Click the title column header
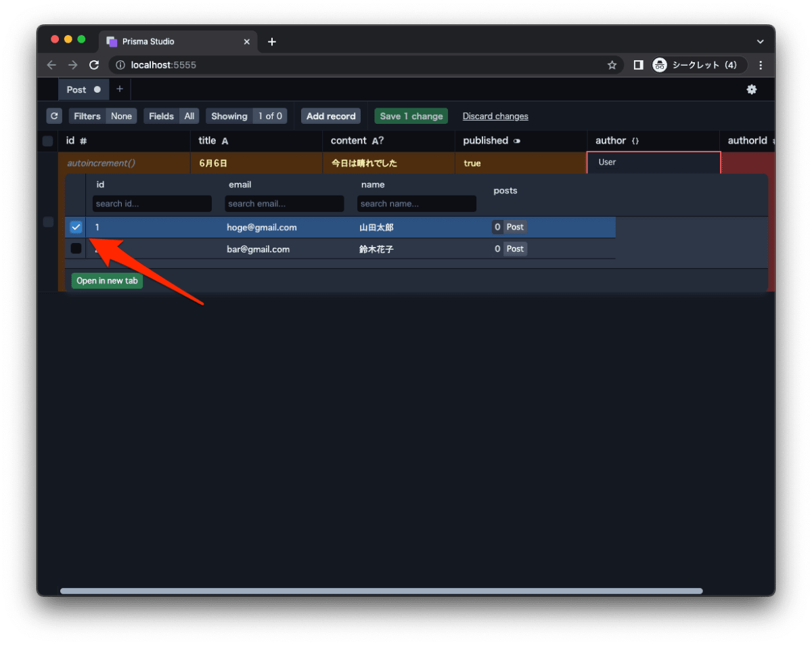The height and width of the screenshot is (645, 812). pyautogui.click(x=256, y=141)
